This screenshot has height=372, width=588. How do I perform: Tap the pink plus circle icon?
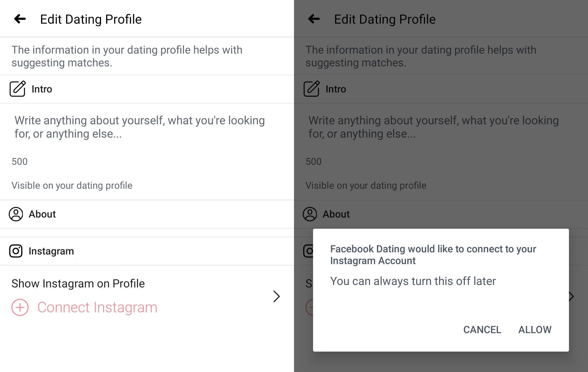click(20, 308)
